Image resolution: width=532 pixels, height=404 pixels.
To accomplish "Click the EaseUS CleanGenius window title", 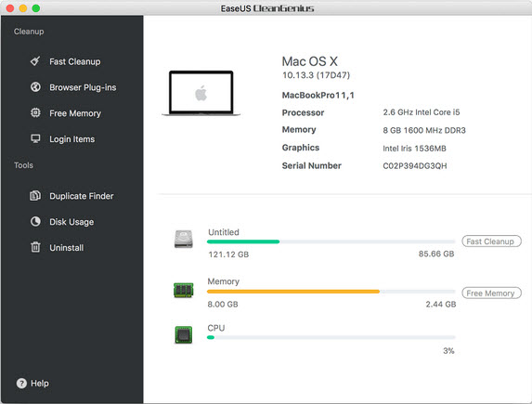I will (267, 8).
